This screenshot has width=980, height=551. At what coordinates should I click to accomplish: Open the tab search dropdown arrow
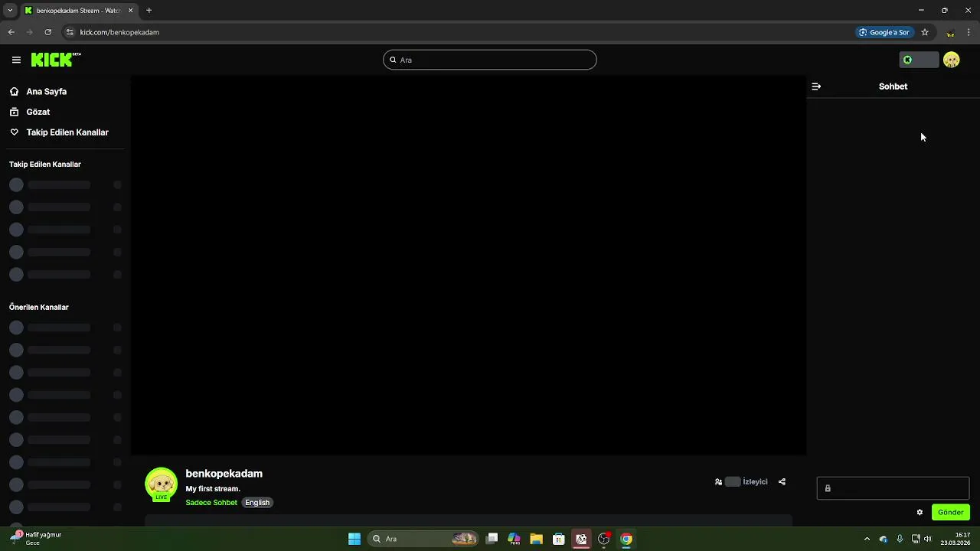pos(10,11)
